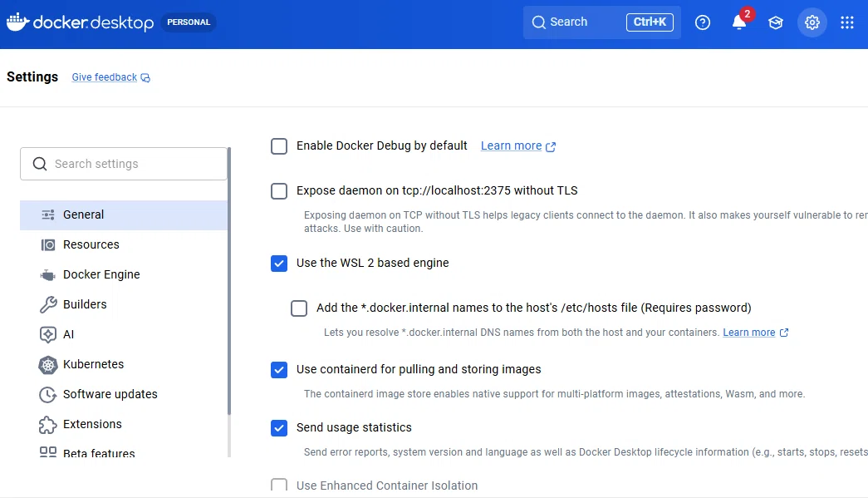Click the search settings magnifier icon
The width and height of the screenshot is (868, 498).
(x=40, y=164)
